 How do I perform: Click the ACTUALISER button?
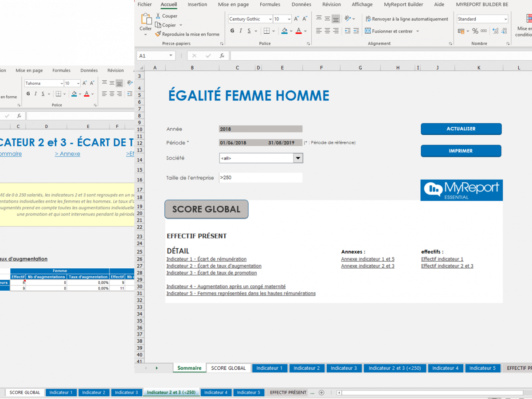pyautogui.click(x=461, y=129)
